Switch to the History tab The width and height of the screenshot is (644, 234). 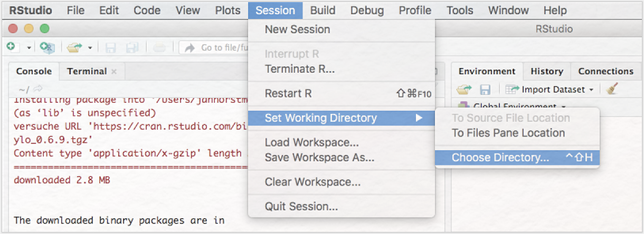[547, 71]
